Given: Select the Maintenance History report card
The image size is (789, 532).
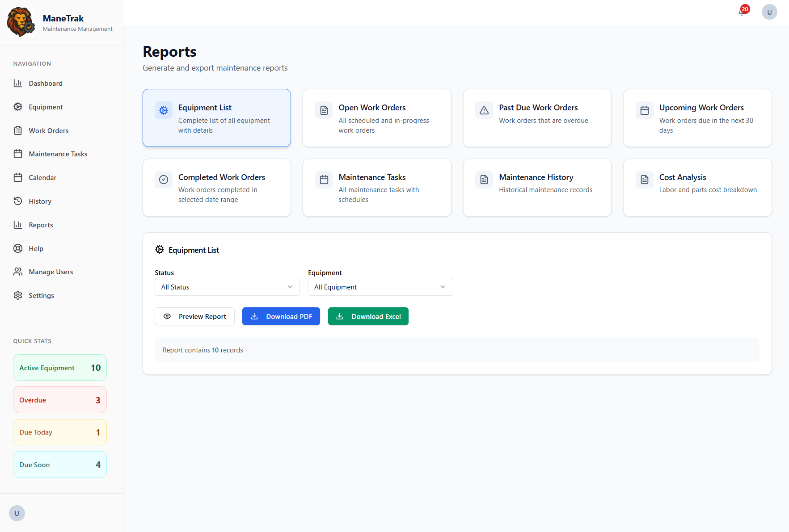Looking at the screenshot, I should click(x=537, y=187).
